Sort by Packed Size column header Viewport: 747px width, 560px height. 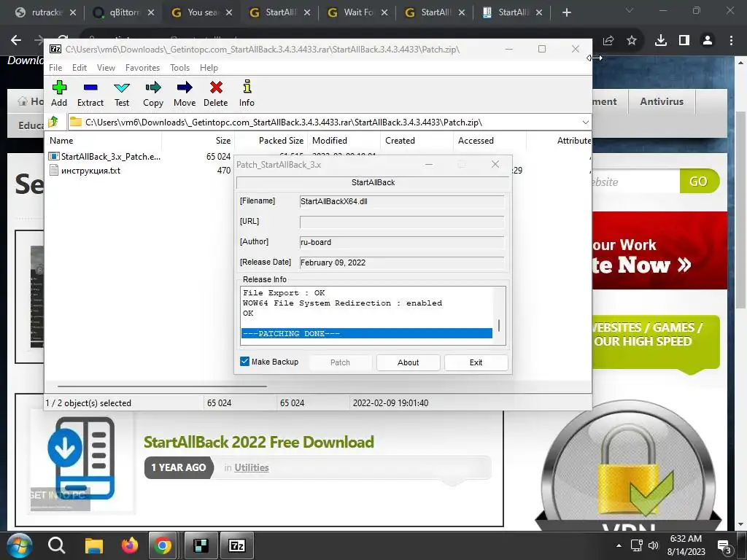271,141
